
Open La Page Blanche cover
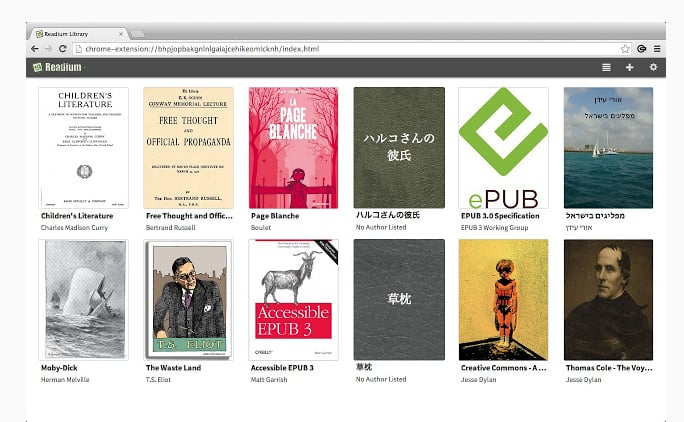[294, 148]
